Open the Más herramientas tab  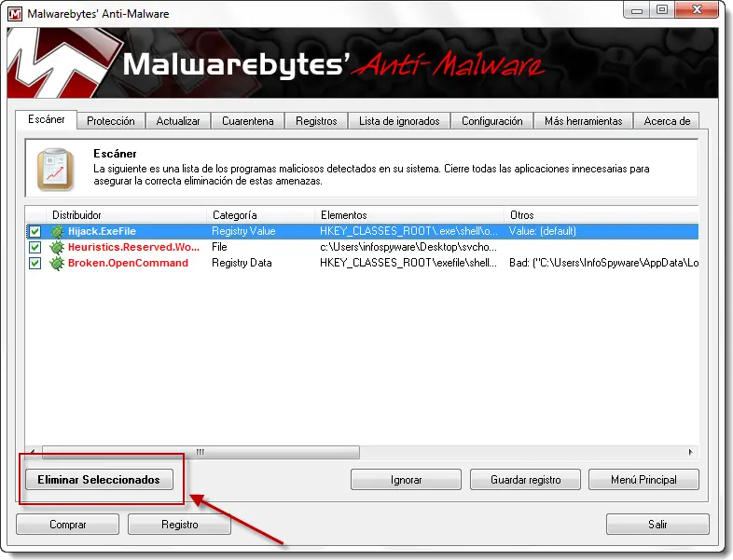pyautogui.click(x=584, y=121)
